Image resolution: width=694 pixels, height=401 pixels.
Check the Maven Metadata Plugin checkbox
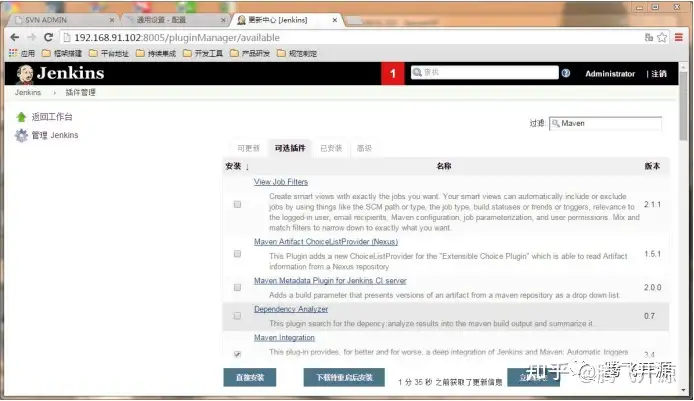pyautogui.click(x=238, y=287)
